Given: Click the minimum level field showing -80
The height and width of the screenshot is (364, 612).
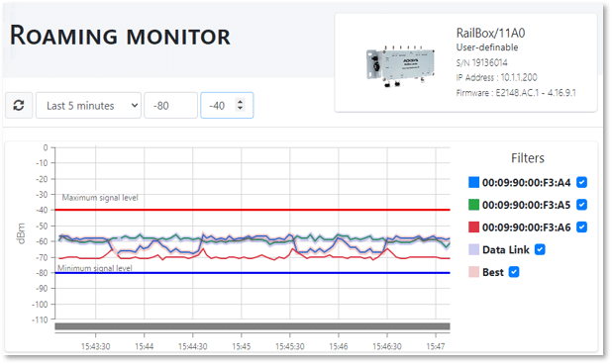Looking at the screenshot, I should (x=171, y=105).
